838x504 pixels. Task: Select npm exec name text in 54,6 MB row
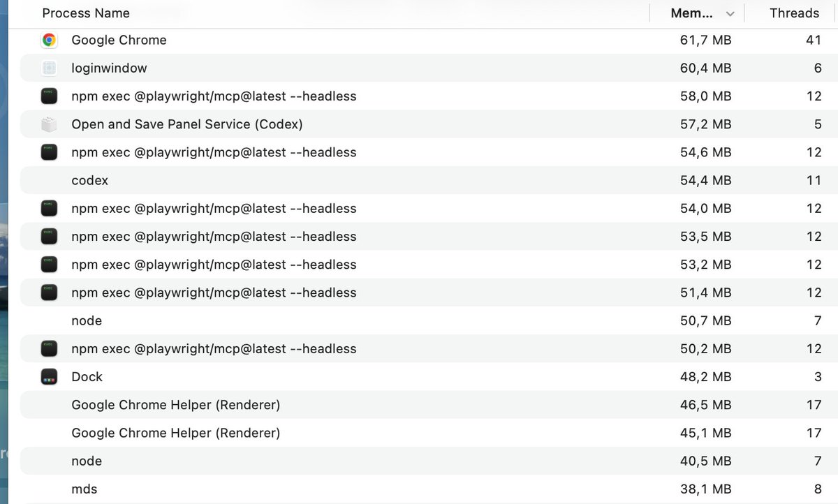pos(214,152)
